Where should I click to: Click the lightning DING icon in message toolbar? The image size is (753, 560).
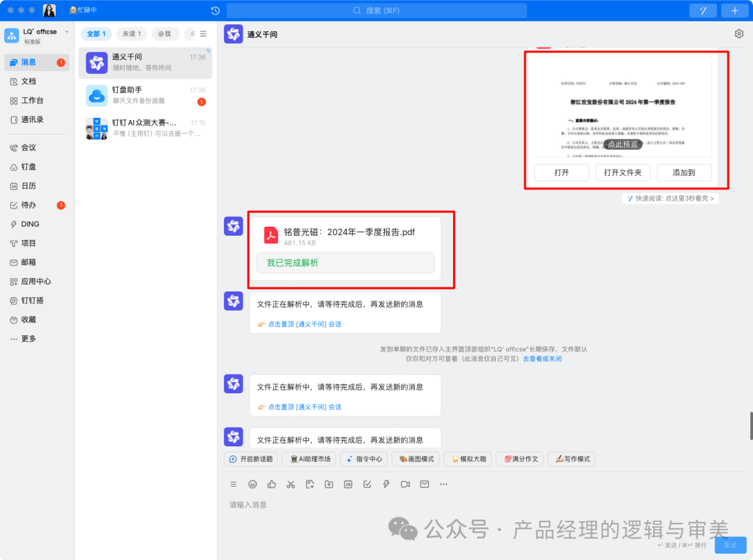(386, 484)
